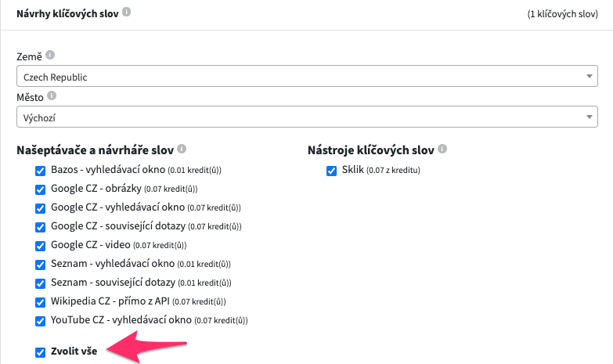
Task: Click info icon next to Návrhy klíčových slov
Action: [126, 12]
